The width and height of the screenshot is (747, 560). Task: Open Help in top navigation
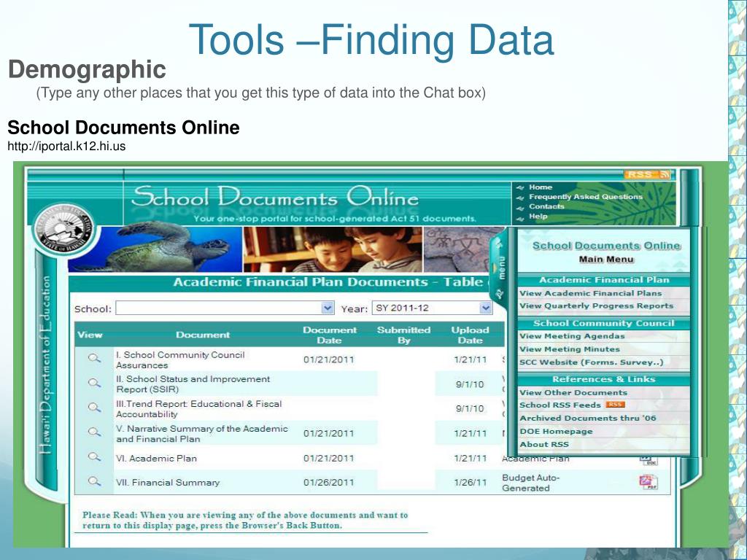pyautogui.click(x=538, y=216)
